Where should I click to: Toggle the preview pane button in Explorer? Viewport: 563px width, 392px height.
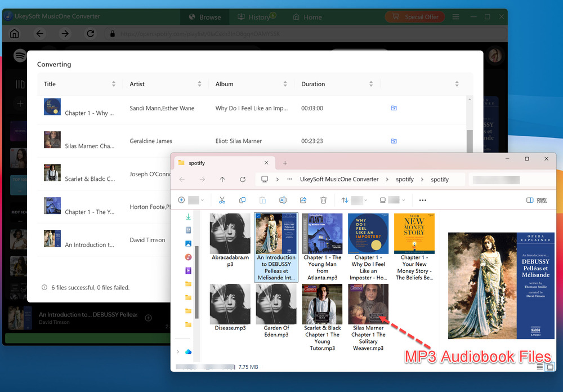tap(537, 200)
